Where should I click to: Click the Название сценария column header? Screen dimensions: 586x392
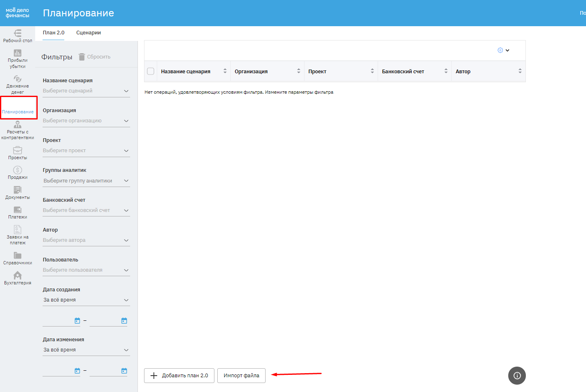(x=186, y=71)
